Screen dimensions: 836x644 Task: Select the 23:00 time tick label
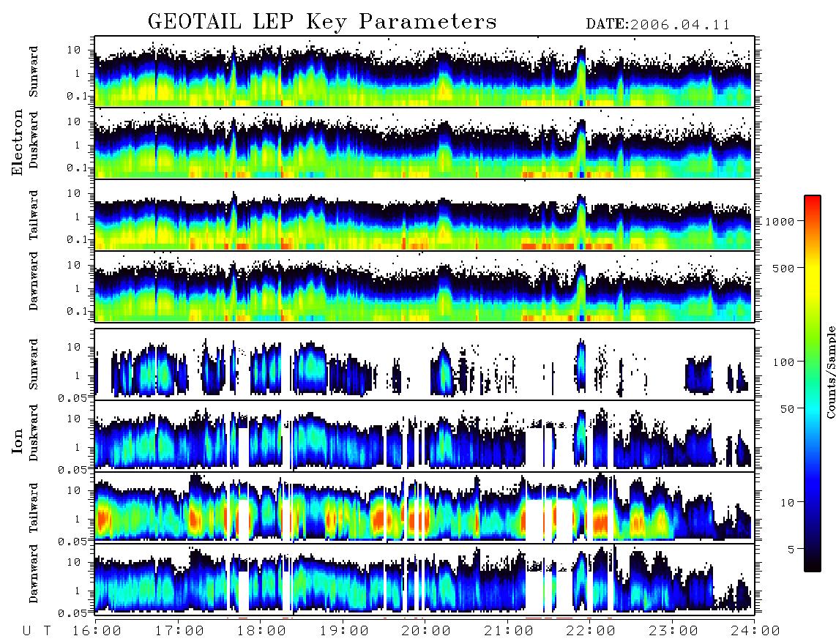673,631
